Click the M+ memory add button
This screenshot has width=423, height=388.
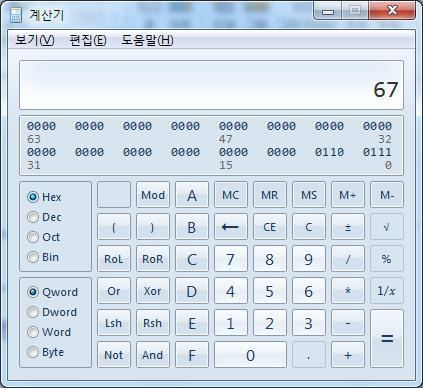click(348, 195)
